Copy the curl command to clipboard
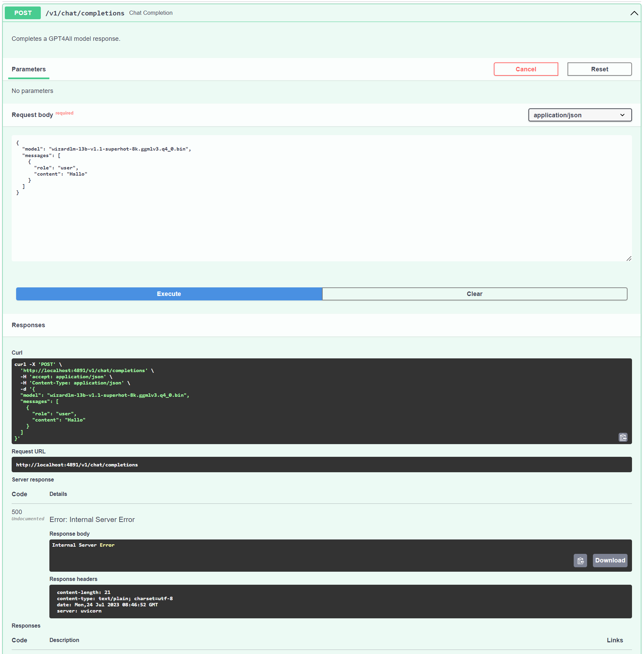 623,437
